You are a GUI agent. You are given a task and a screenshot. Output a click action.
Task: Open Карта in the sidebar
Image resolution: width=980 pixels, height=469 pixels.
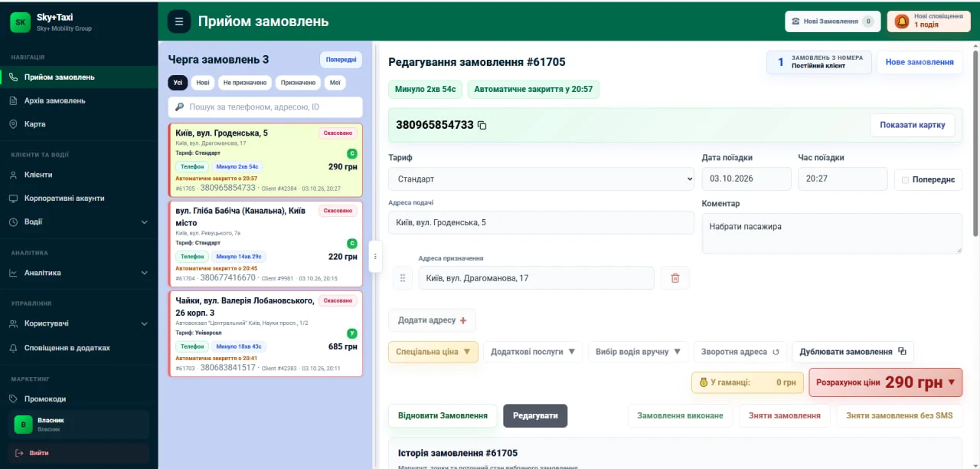point(79,124)
